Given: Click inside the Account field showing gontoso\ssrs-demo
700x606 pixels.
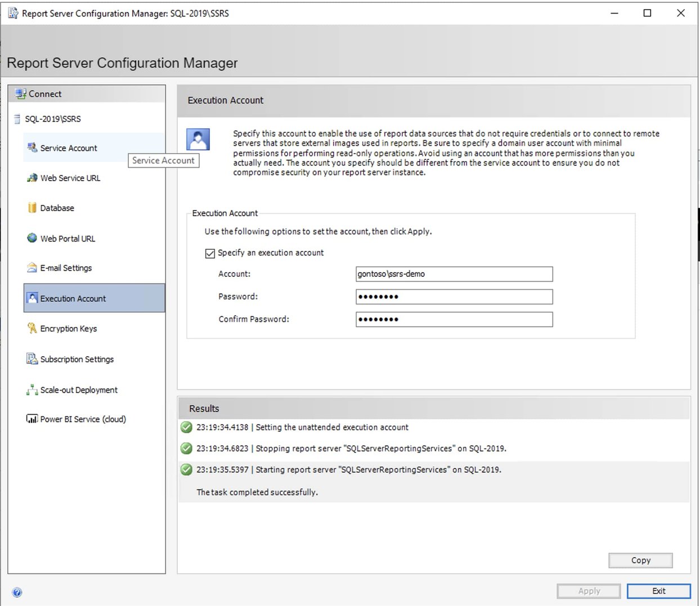Looking at the screenshot, I should [454, 274].
